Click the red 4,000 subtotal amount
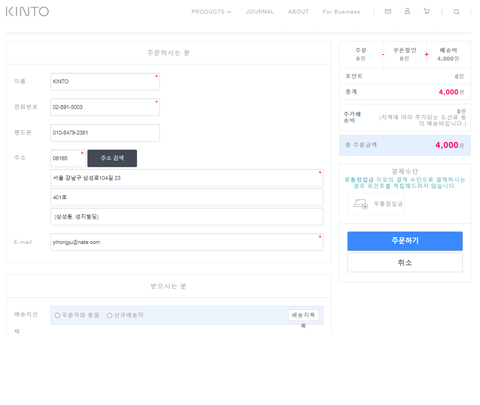 click(448, 92)
